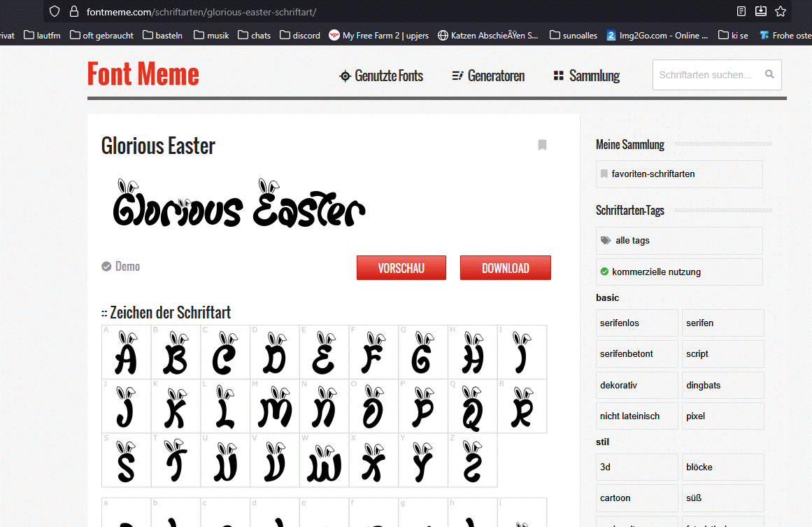This screenshot has width=812, height=527.
Task: Open the browser reader view icon
Action: [x=741, y=11]
